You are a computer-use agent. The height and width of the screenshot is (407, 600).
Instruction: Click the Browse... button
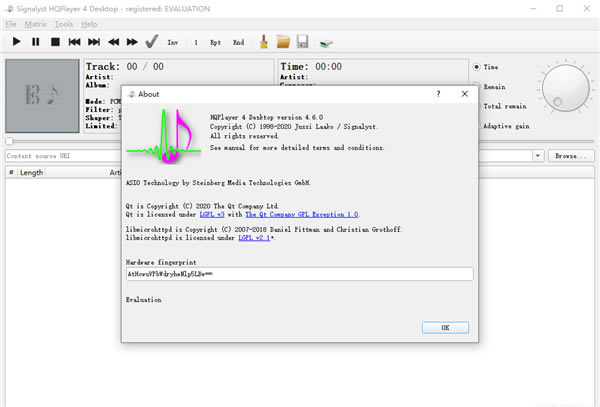(569, 156)
